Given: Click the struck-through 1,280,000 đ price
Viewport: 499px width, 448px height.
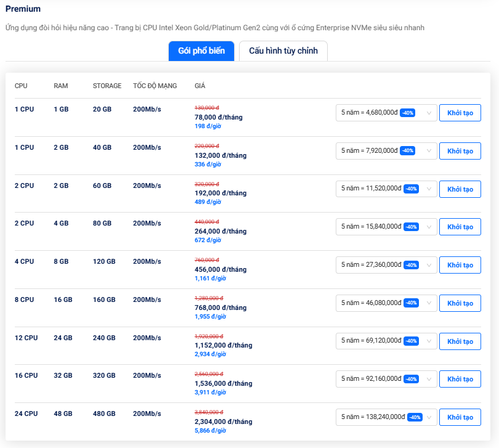Looking at the screenshot, I should (209, 298).
